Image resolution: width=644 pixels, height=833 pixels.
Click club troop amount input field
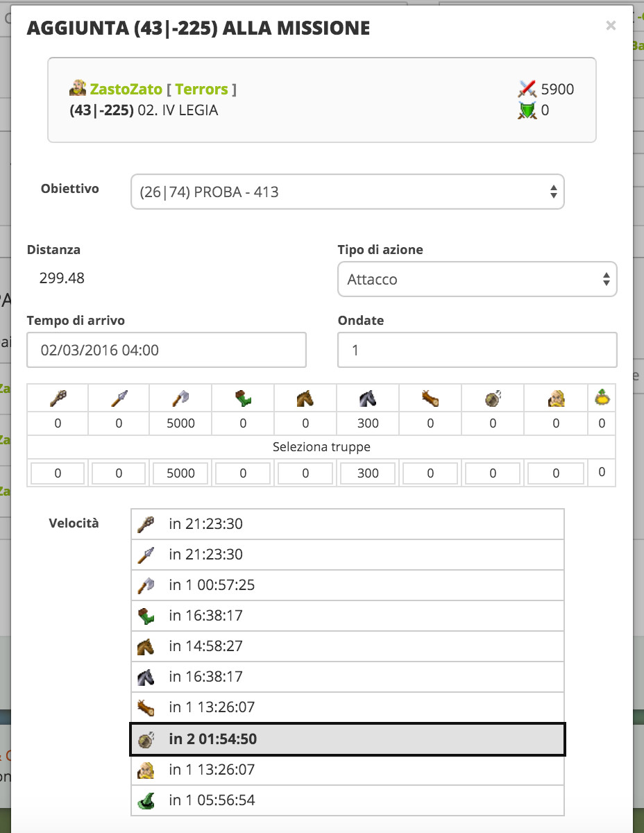click(58, 473)
